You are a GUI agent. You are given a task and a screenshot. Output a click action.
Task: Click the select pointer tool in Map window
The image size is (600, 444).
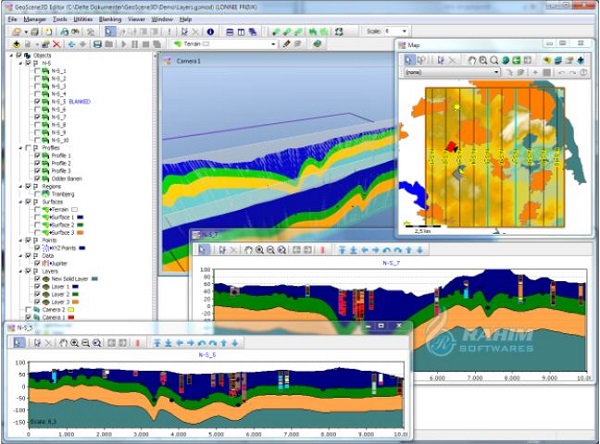[410, 60]
